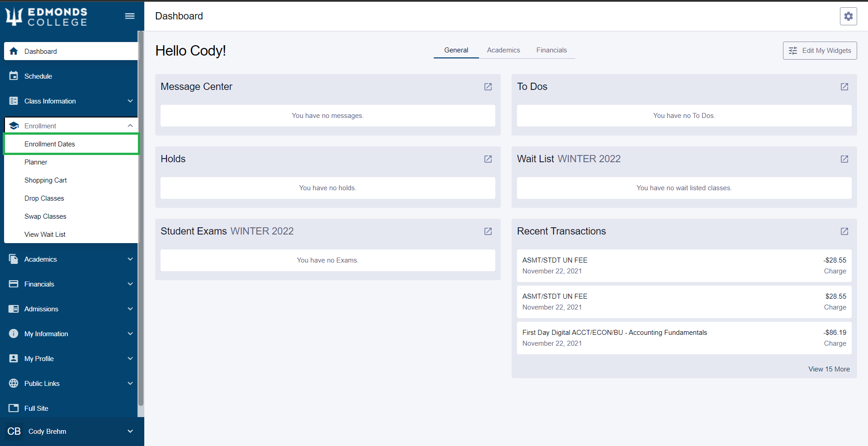The width and height of the screenshot is (868, 446).
Task: Open First Day Digital Accounting Fundamentals transaction
Action: (684, 338)
